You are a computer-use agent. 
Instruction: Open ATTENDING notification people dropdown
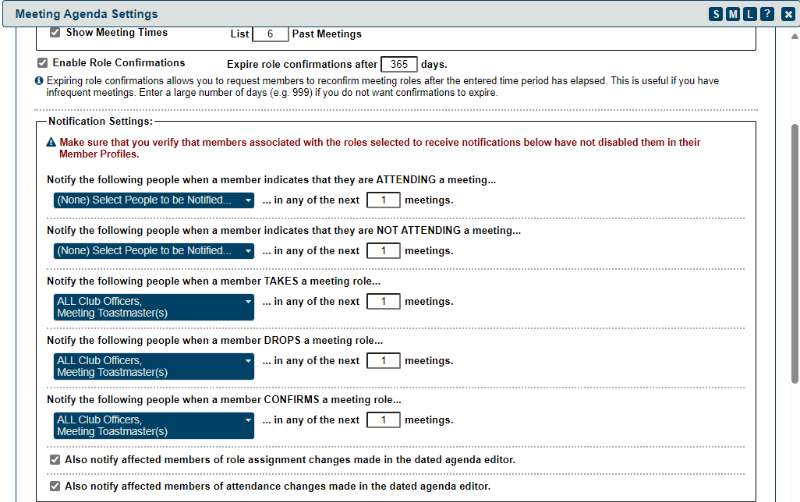point(154,200)
